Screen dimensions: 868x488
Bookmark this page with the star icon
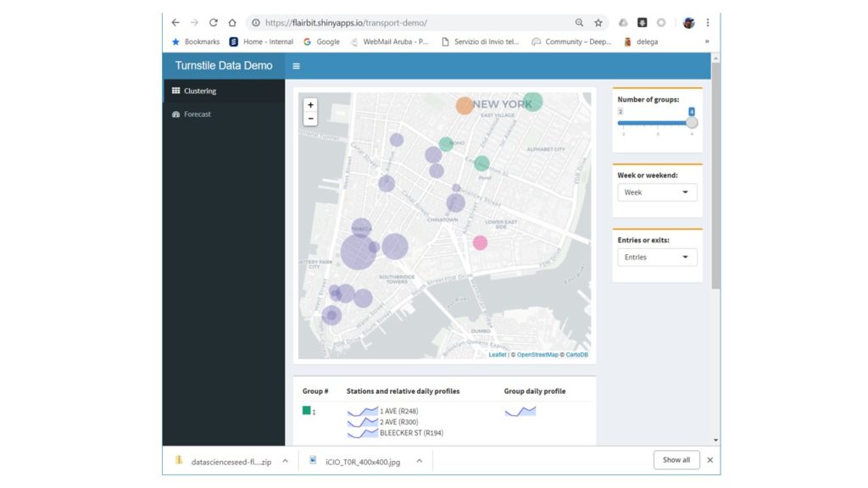[x=598, y=23]
